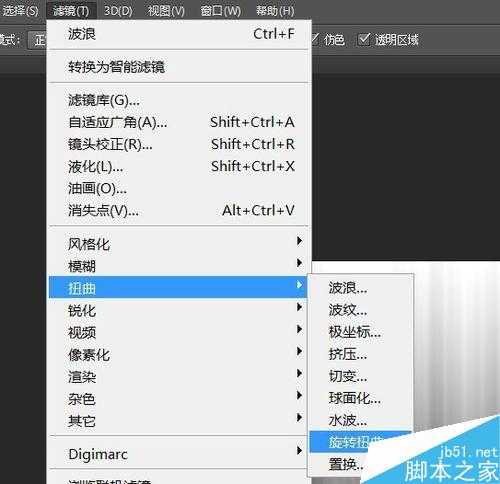Open the 油画(O)... filter
This screenshot has width=500, height=484.
tap(178, 188)
